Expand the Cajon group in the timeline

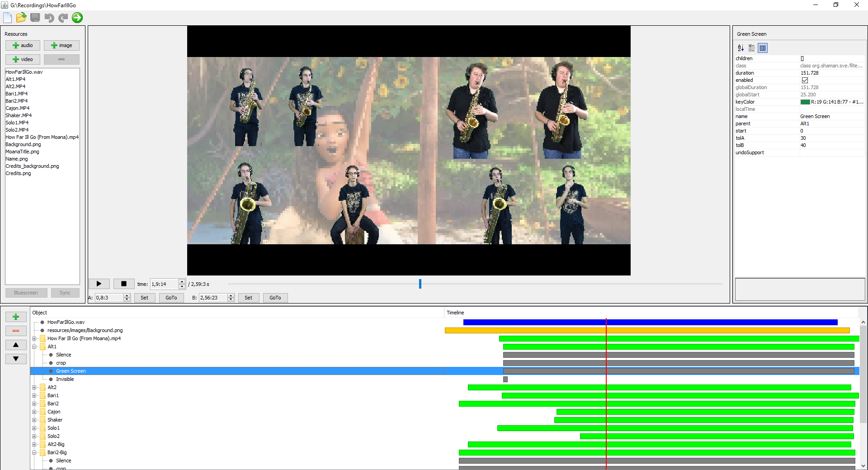tap(35, 412)
